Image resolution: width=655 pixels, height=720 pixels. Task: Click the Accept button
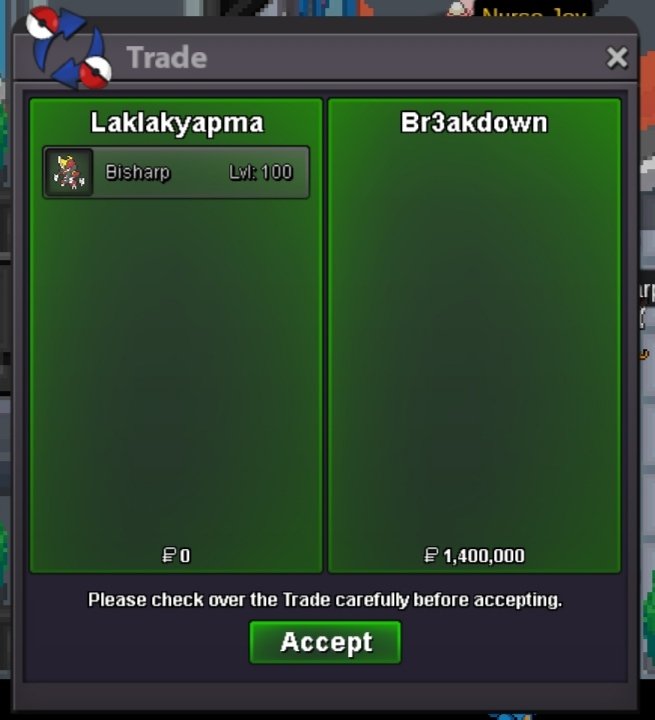click(x=325, y=642)
